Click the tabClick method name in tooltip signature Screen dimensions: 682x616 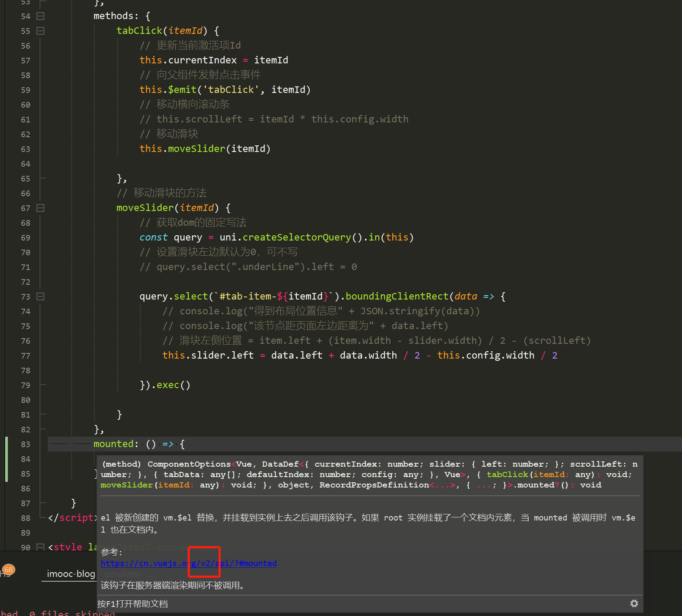(507, 474)
